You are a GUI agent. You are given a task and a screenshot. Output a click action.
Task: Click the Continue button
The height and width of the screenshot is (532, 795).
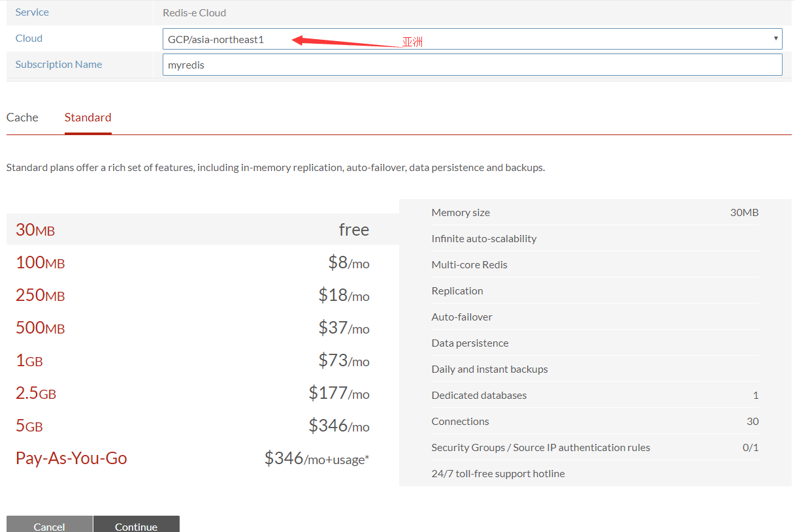pyautogui.click(x=137, y=524)
